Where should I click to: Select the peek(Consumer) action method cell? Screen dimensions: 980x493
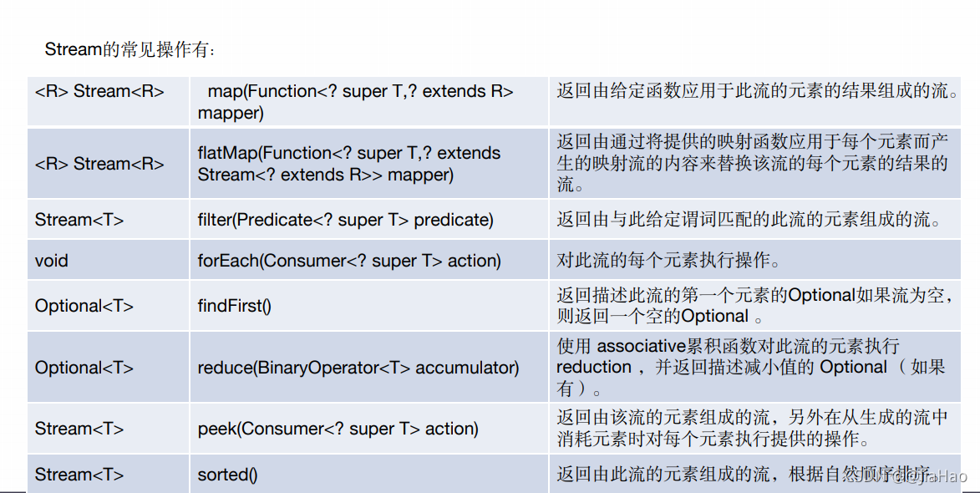tap(368, 428)
